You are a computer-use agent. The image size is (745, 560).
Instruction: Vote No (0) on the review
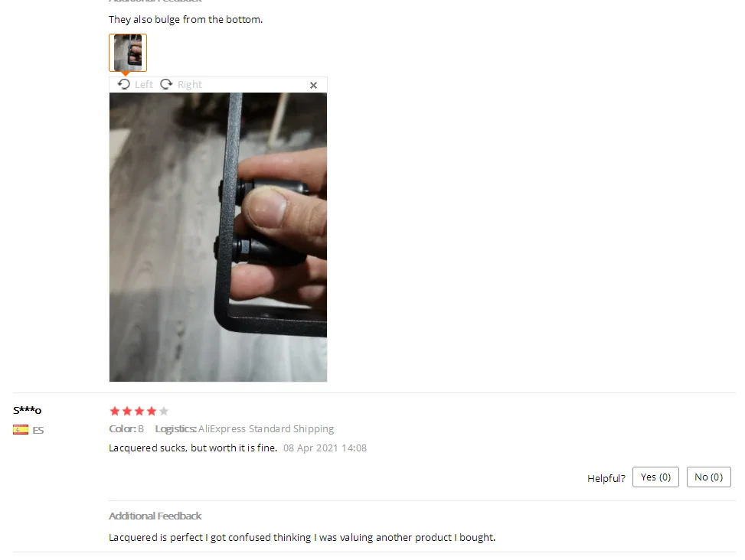[x=709, y=477]
